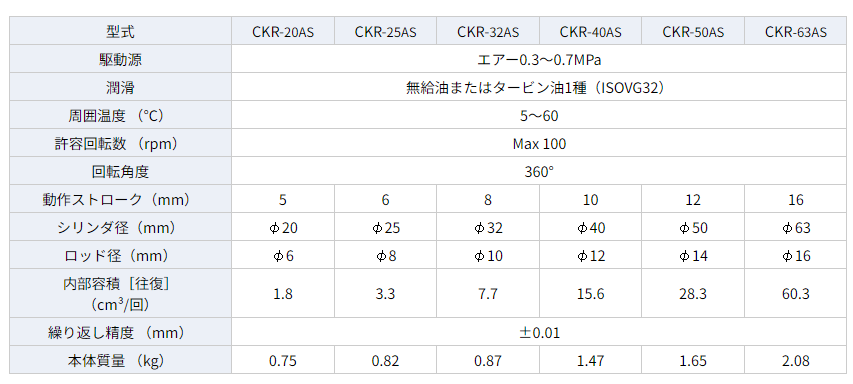Select the CKR-25AS column header
The width and height of the screenshot is (853, 384).
click(385, 32)
